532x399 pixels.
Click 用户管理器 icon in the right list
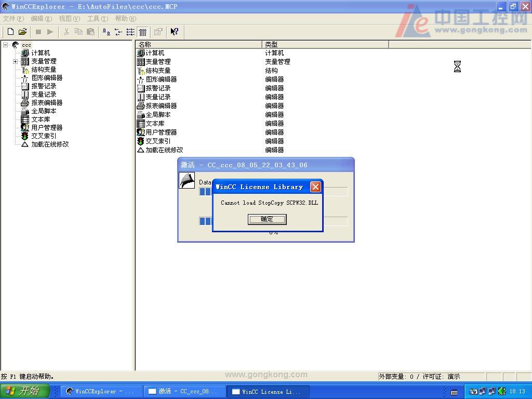click(x=141, y=132)
